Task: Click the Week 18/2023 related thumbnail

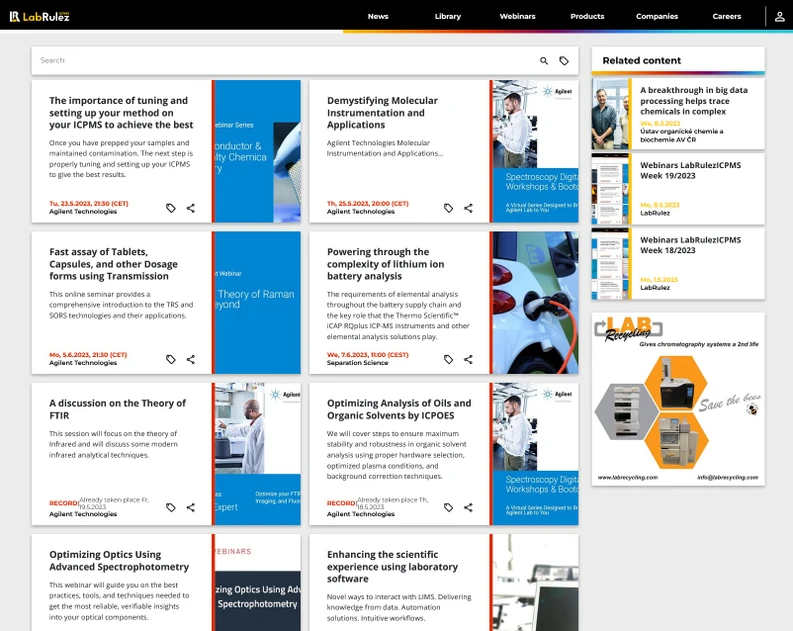Action: tap(610, 263)
